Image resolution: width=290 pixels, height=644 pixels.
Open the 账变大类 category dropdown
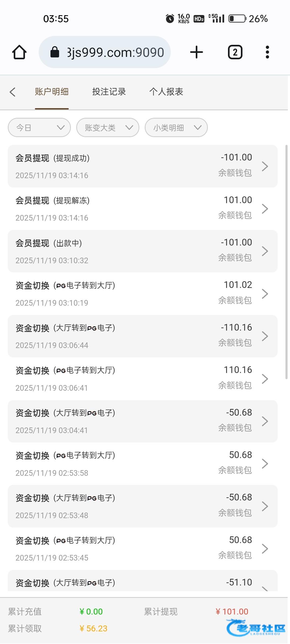point(108,127)
